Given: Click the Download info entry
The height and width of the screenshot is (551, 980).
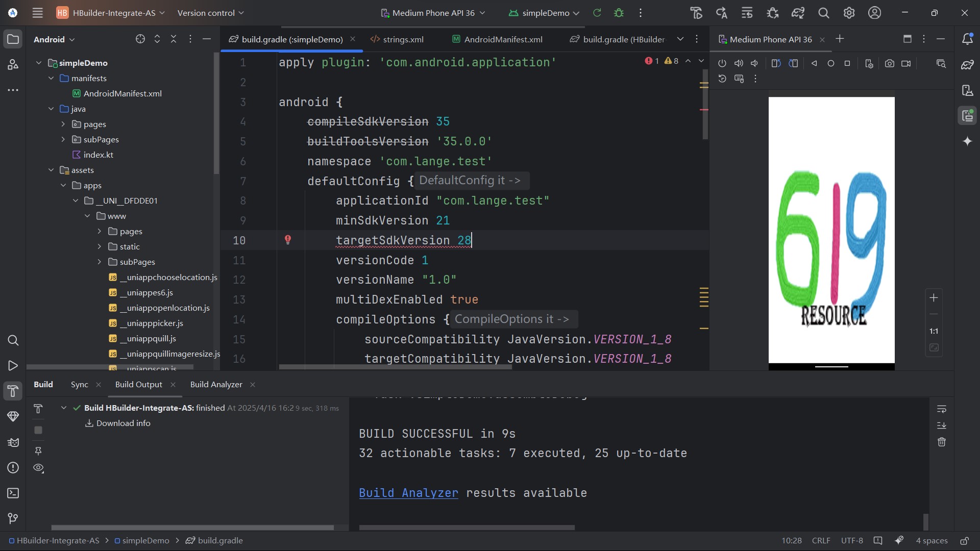Looking at the screenshot, I should 123,423.
